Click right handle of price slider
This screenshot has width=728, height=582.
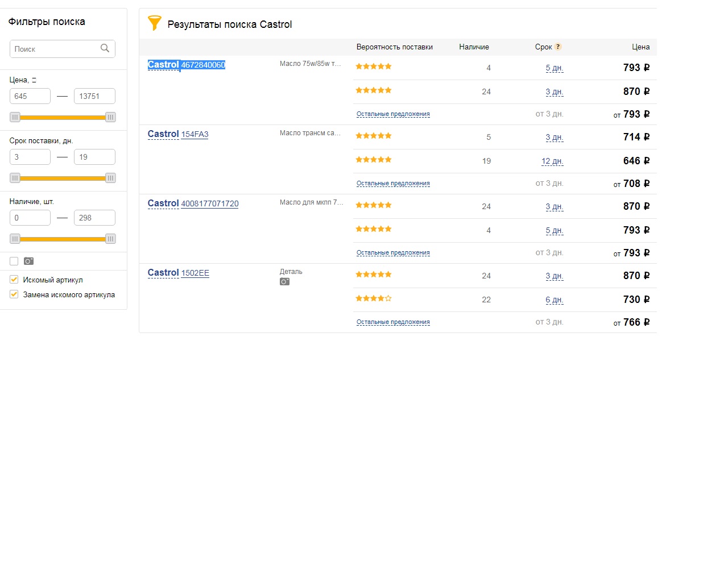[x=110, y=117]
